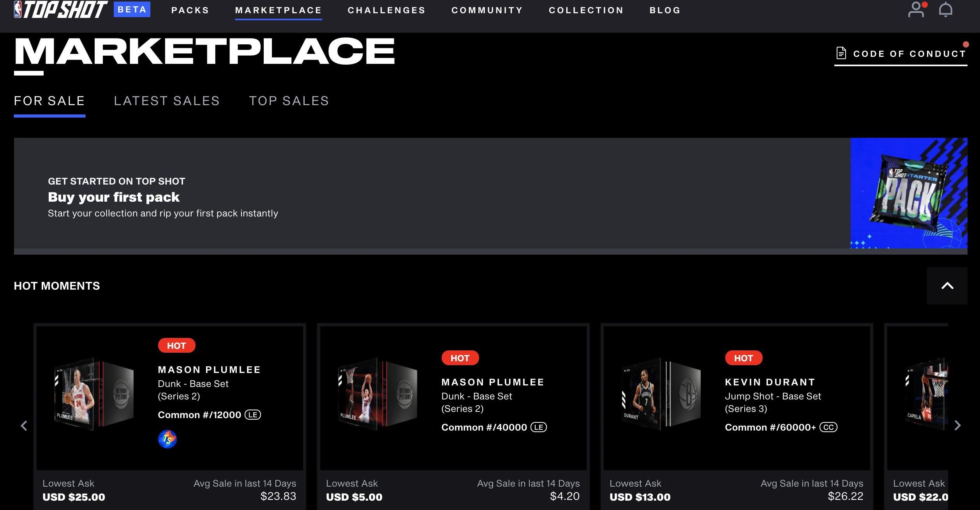980x510 pixels.
Task: Click the MARKETPLACE page title
Action: (204, 51)
